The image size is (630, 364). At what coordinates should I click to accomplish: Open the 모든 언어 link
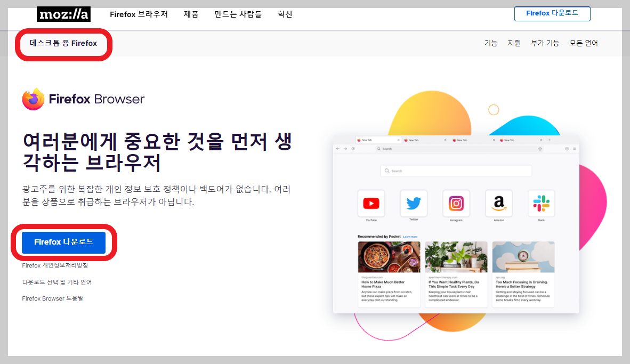[x=584, y=43]
